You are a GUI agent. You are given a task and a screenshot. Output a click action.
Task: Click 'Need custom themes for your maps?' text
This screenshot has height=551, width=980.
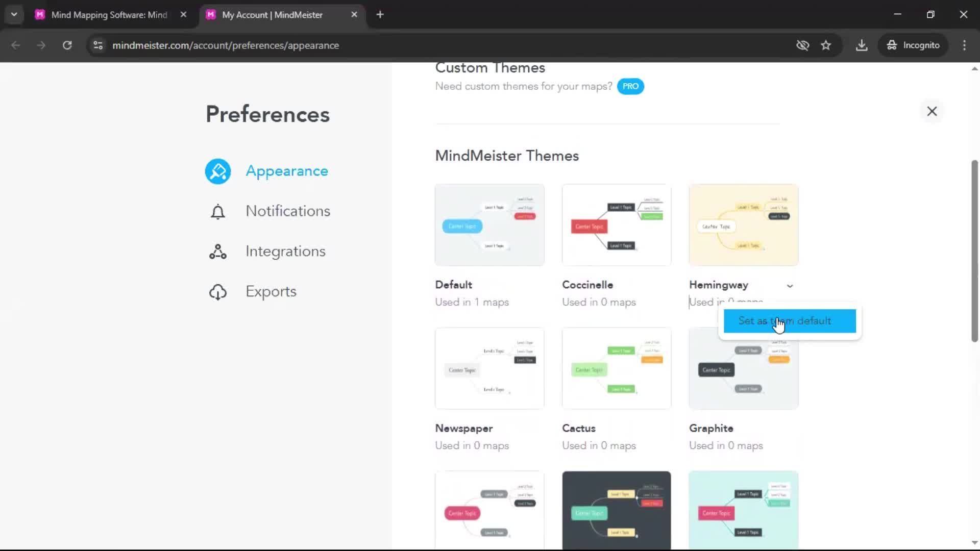524,86
